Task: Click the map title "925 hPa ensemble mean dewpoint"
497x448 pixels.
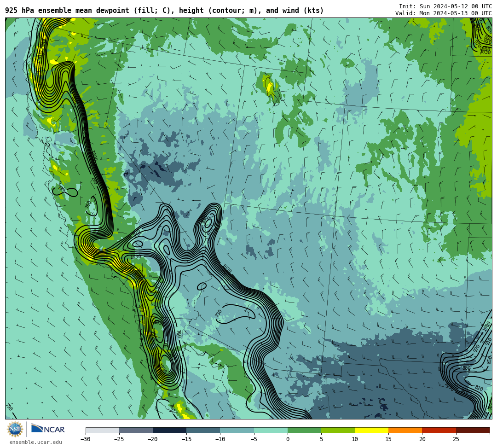Action: click(x=67, y=11)
